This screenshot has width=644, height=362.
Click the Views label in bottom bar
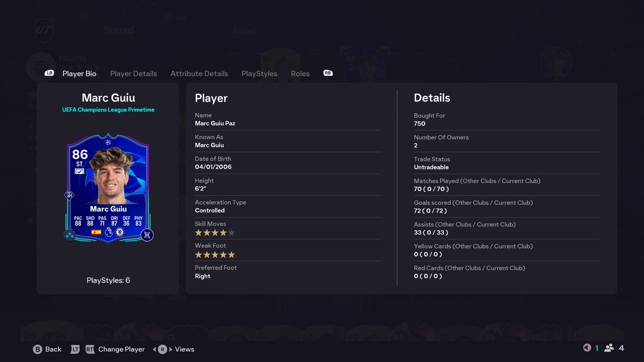185,349
